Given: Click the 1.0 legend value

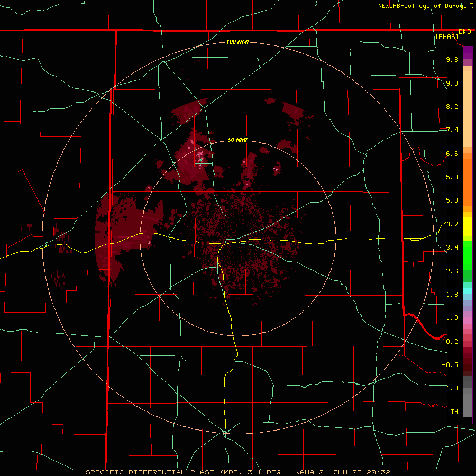Looking at the screenshot, I should pos(452,318).
